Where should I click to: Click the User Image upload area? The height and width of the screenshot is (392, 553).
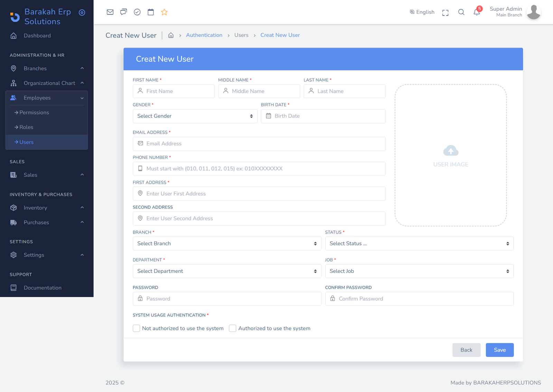(450, 155)
